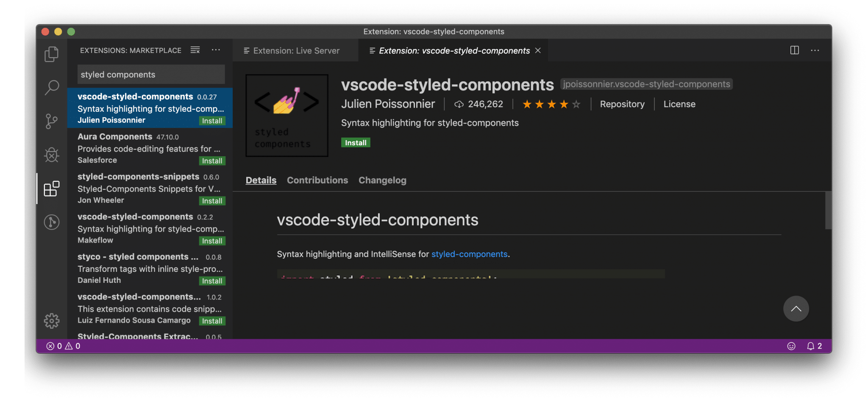Screen dimensions: 868x401
Task: Open the Source Control view
Action: click(x=52, y=121)
